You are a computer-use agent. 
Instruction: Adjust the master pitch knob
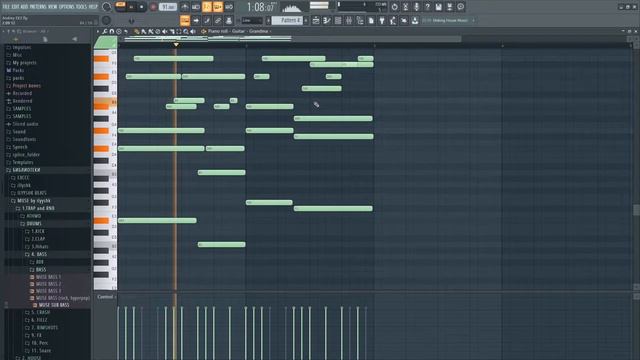click(107, 20)
